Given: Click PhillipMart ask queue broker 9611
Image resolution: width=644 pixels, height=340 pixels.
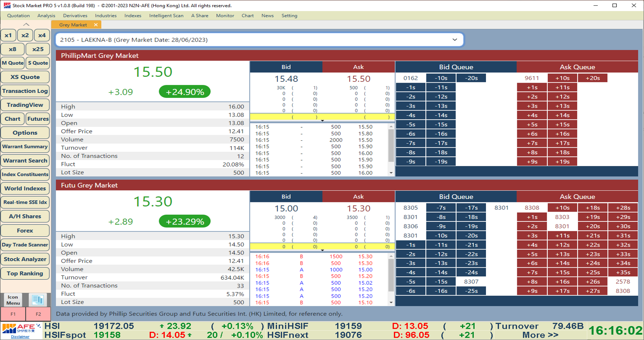Looking at the screenshot, I should (x=532, y=78).
